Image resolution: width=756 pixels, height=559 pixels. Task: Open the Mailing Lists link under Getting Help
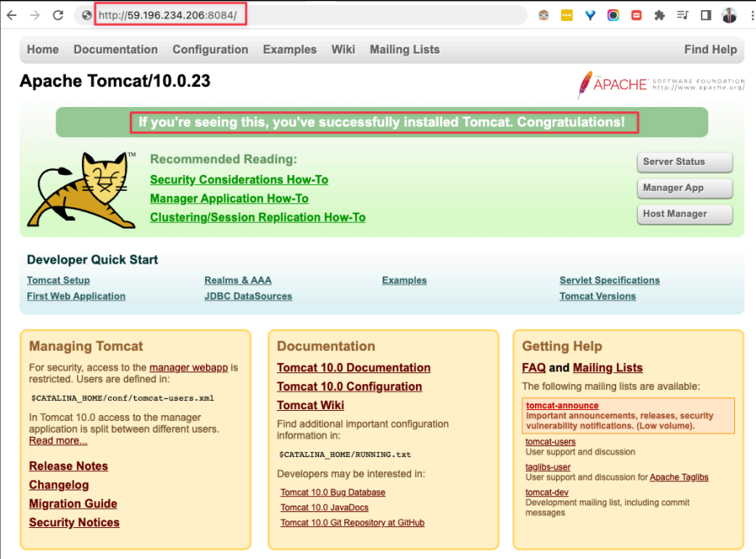click(x=608, y=367)
